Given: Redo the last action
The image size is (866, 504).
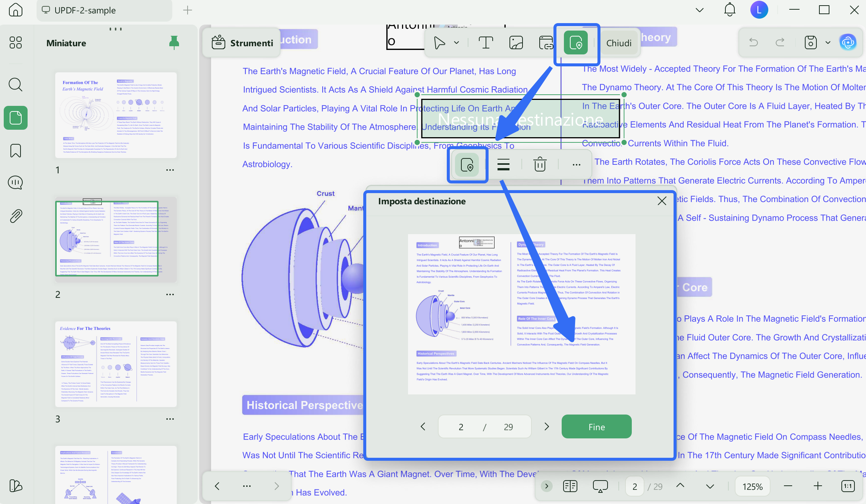Looking at the screenshot, I should click(780, 42).
